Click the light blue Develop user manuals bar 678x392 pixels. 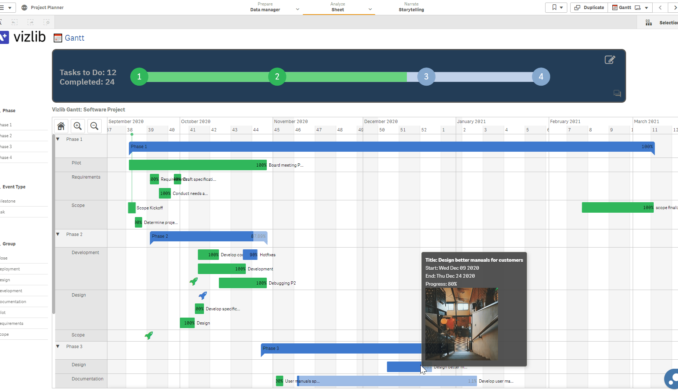(x=387, y=381)
